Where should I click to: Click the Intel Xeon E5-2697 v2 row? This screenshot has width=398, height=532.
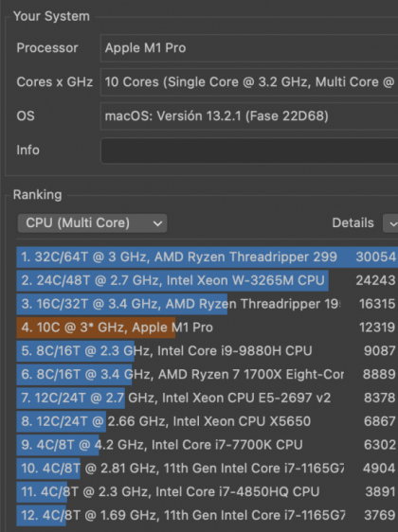tap(208, 398)
